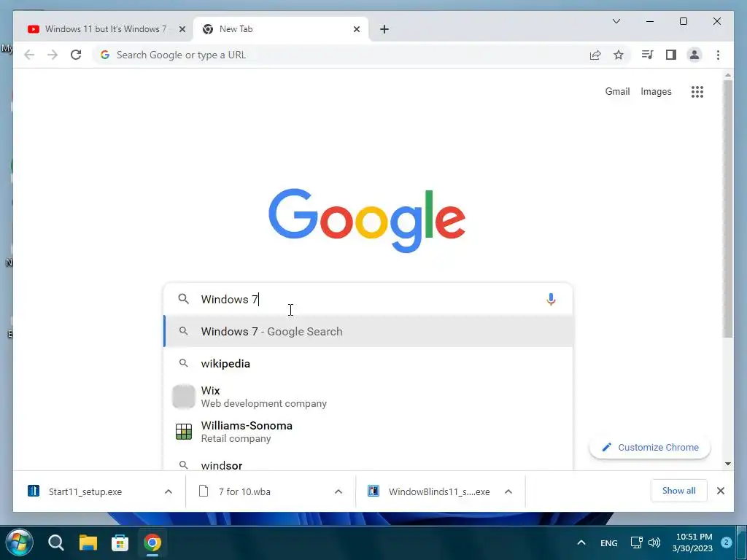747x560 pixels.
Task: Click the Chrome back arrow
Action: coord(29,55)
